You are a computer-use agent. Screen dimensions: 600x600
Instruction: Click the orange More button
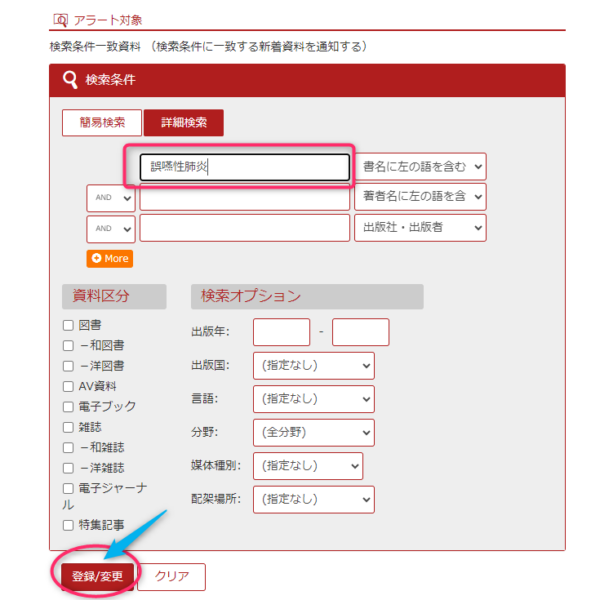(x=110, y=259)
